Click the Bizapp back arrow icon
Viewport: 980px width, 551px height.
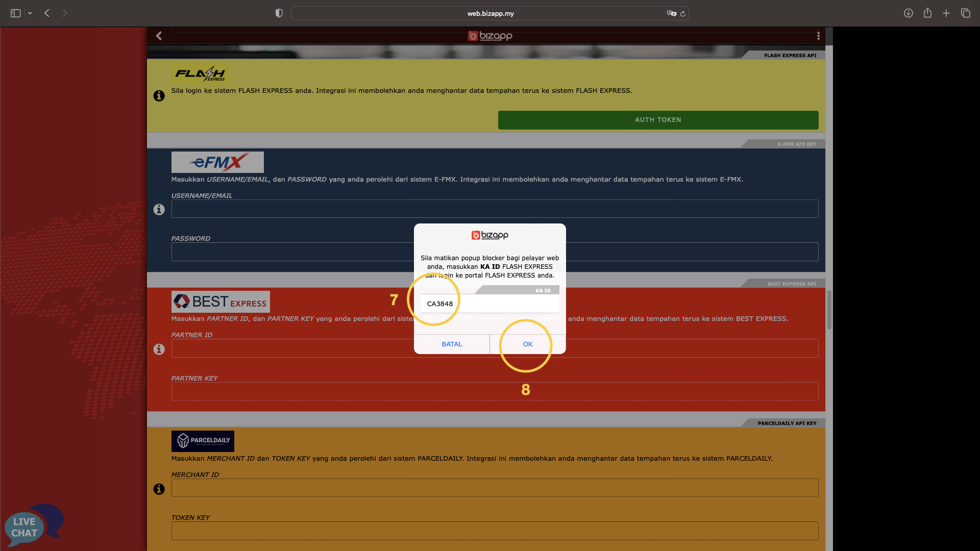click(x=159, y=36)
